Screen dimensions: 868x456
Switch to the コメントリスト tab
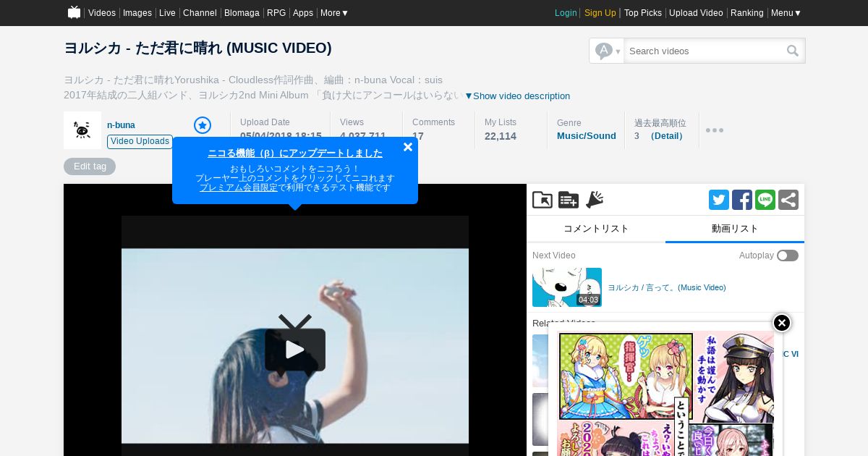[596, 229]
